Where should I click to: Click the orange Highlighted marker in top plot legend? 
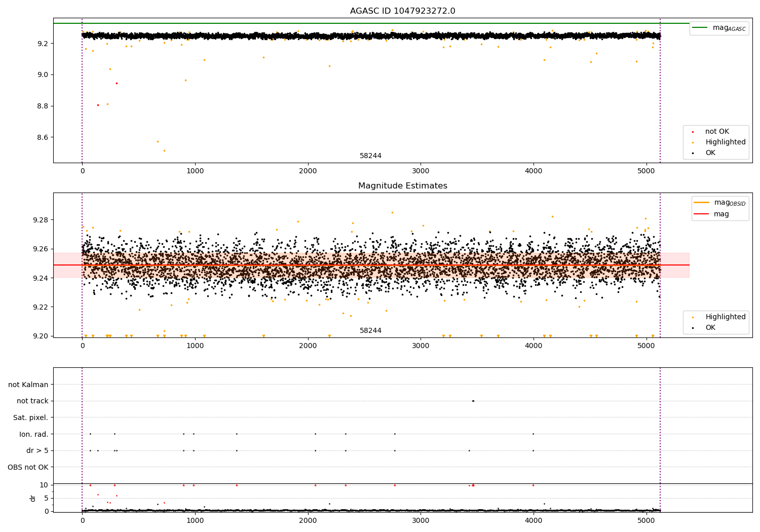point(693,142)
